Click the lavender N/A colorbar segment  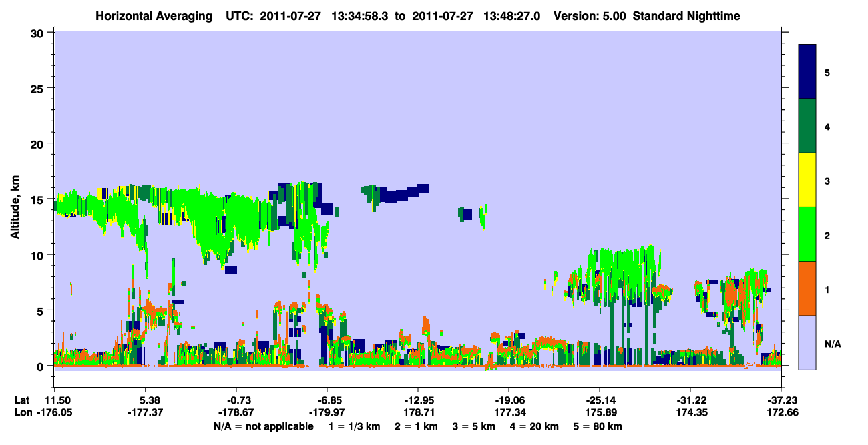point(807,342)
